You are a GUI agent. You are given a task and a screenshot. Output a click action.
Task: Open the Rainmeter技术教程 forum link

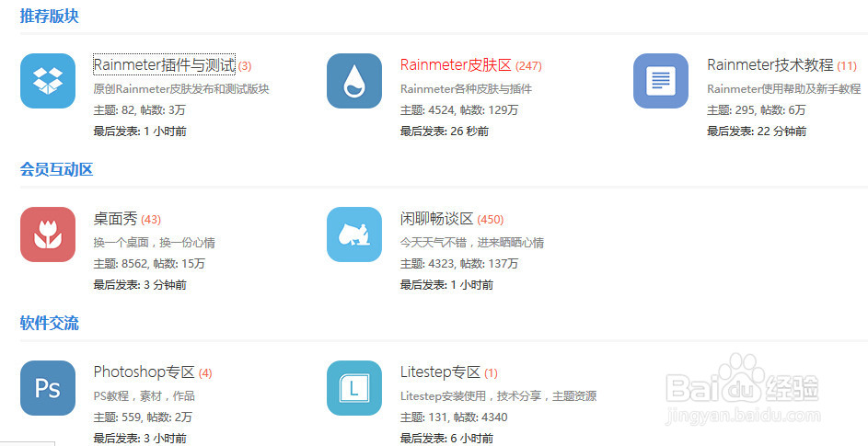[770, 65]
